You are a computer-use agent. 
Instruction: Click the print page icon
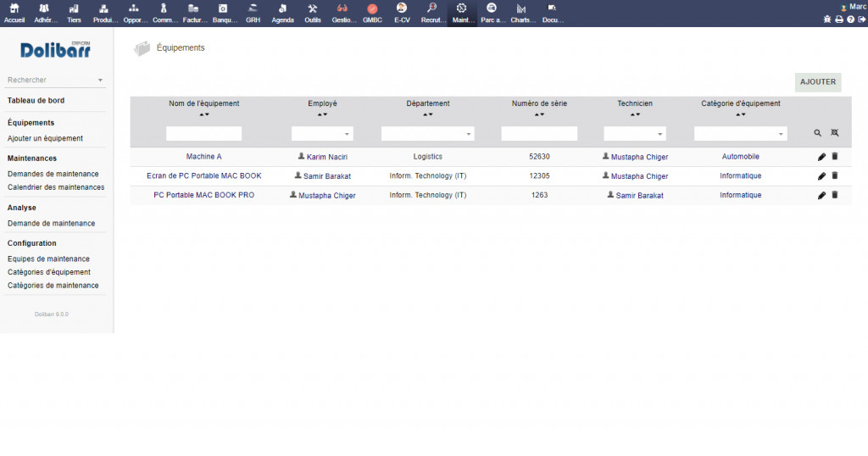tap(839, 19)
